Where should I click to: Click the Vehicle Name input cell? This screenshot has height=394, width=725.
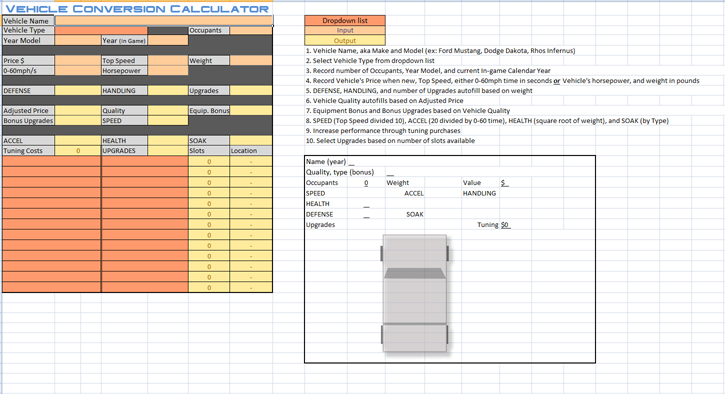tap(164, 20)
